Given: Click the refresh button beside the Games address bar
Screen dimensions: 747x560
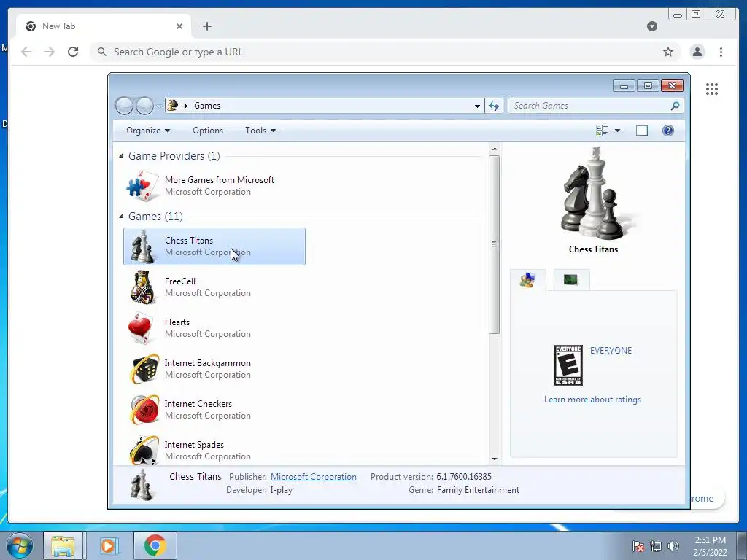Looking at the screenshot, I should click(494, 106).
